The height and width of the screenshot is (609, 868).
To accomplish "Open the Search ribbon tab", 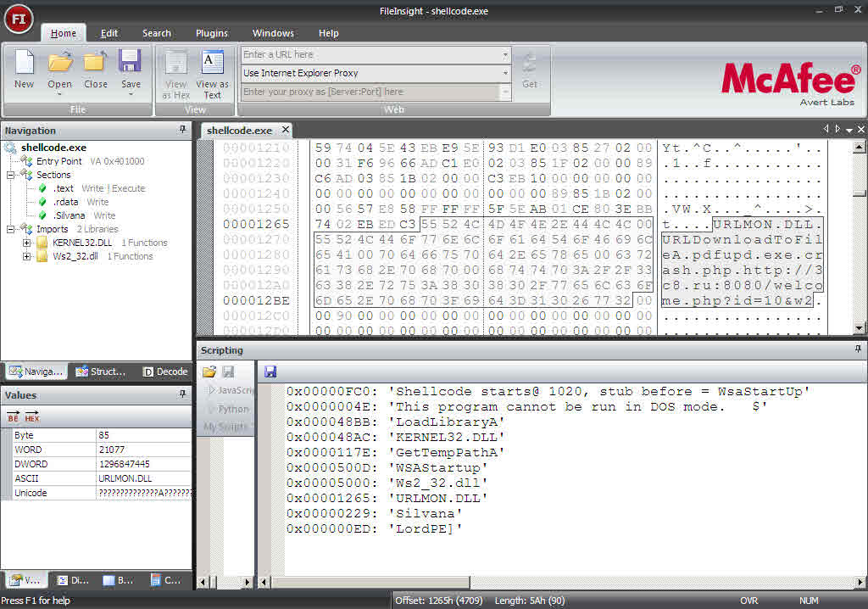I will [x=157, y=33].
